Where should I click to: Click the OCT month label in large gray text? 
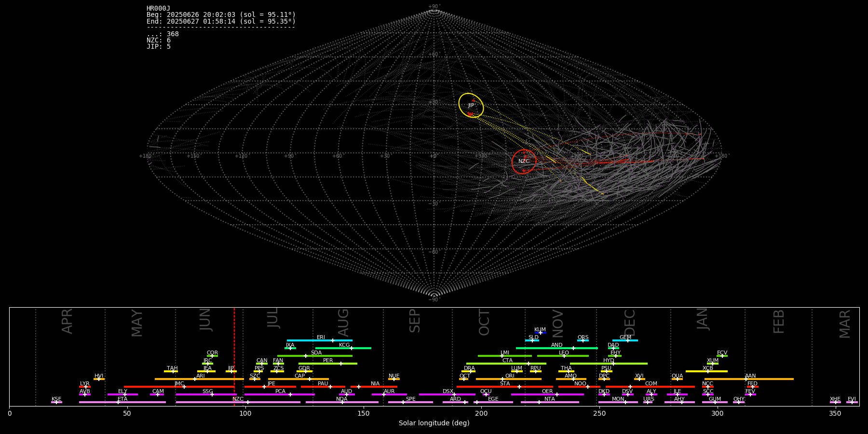coord(484,322)
